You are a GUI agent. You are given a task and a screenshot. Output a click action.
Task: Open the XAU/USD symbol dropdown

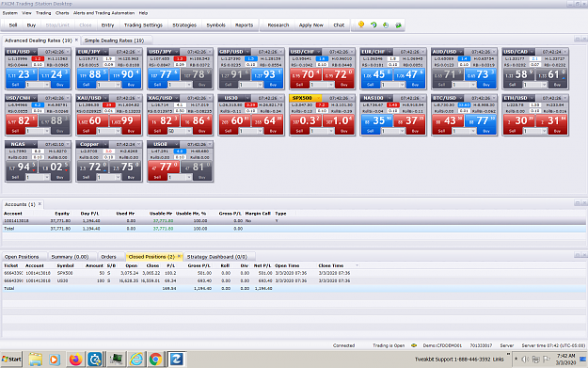pos(105,98)
